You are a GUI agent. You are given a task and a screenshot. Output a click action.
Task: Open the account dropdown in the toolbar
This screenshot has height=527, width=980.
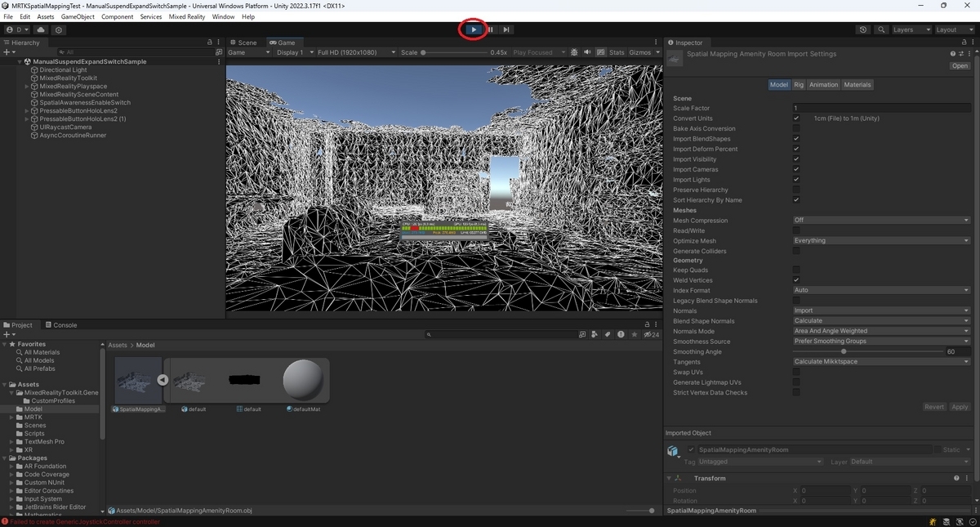coord(16,29)
